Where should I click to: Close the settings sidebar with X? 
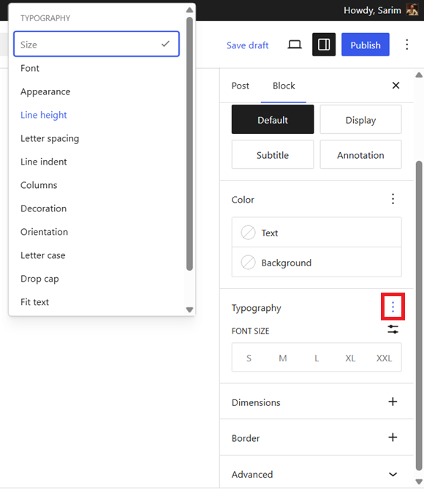(x=395, y=85)
